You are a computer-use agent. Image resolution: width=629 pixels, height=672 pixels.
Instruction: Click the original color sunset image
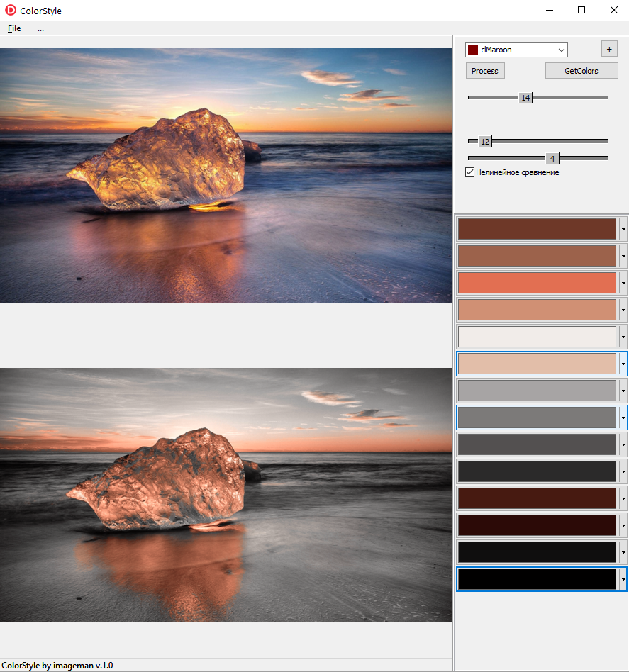coord(226,175)
